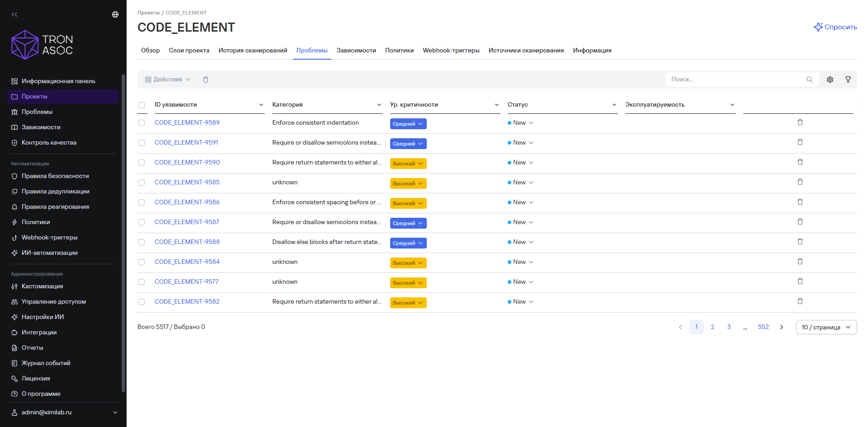Open New status dropdown for CODE_ELEMENT-9587
The height and width of the screenshot is (427, 868).
pos(521,222)
